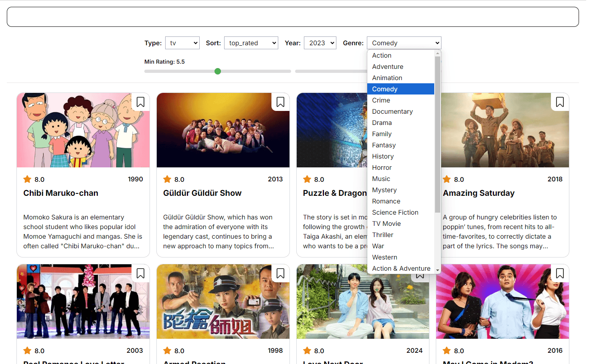Select War genre option
This screenshot has height=364, width=599.
[x=401, y=246]
